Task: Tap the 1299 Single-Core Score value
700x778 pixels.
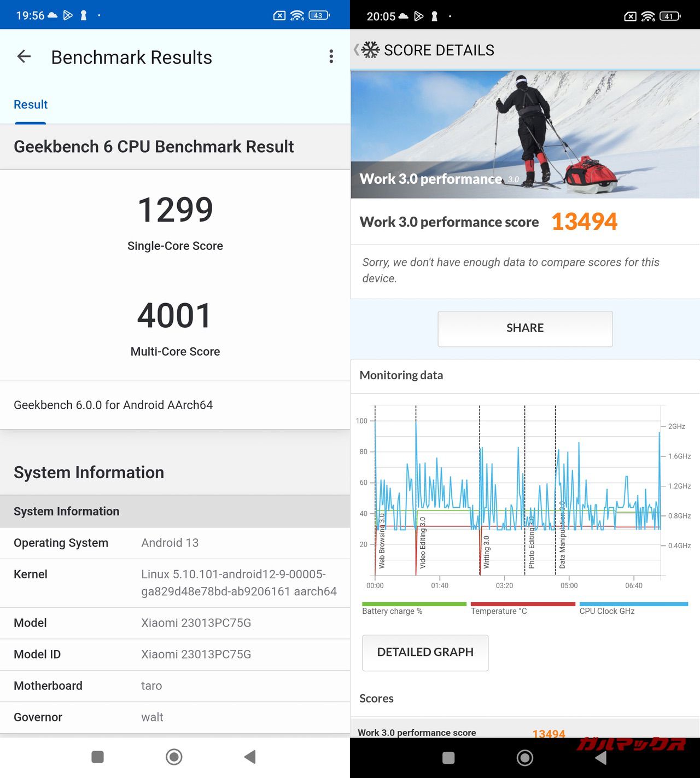Action: point(175,210)
